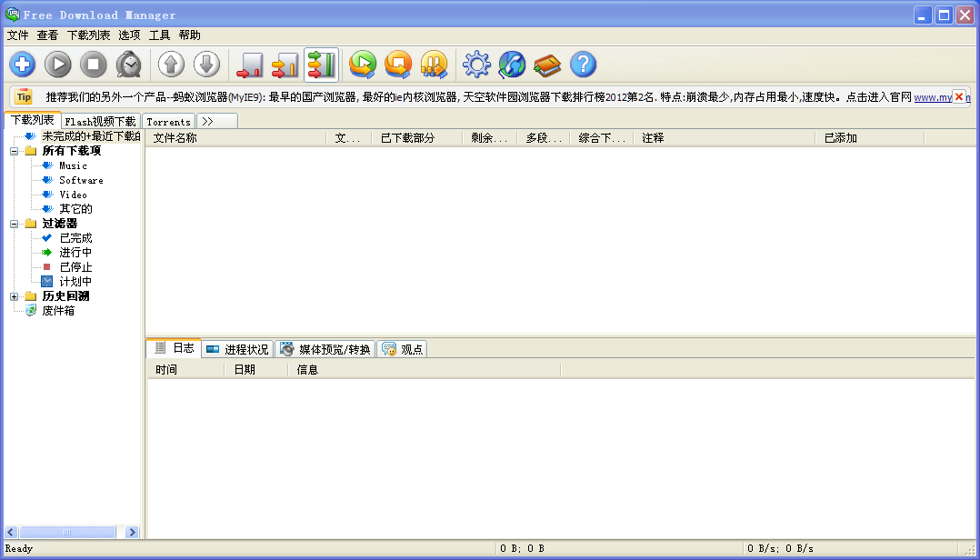
Task: Switch to the 观点 tab
Action: 402,349
